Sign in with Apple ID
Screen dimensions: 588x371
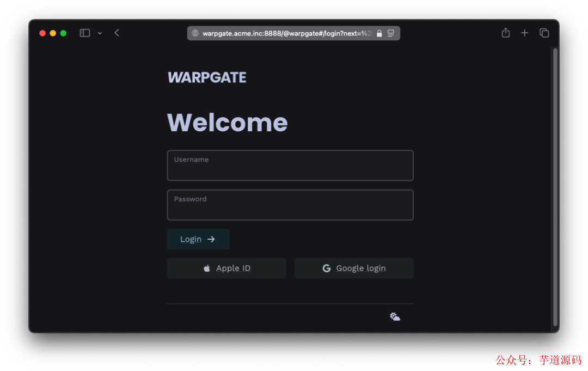point(226,268)
